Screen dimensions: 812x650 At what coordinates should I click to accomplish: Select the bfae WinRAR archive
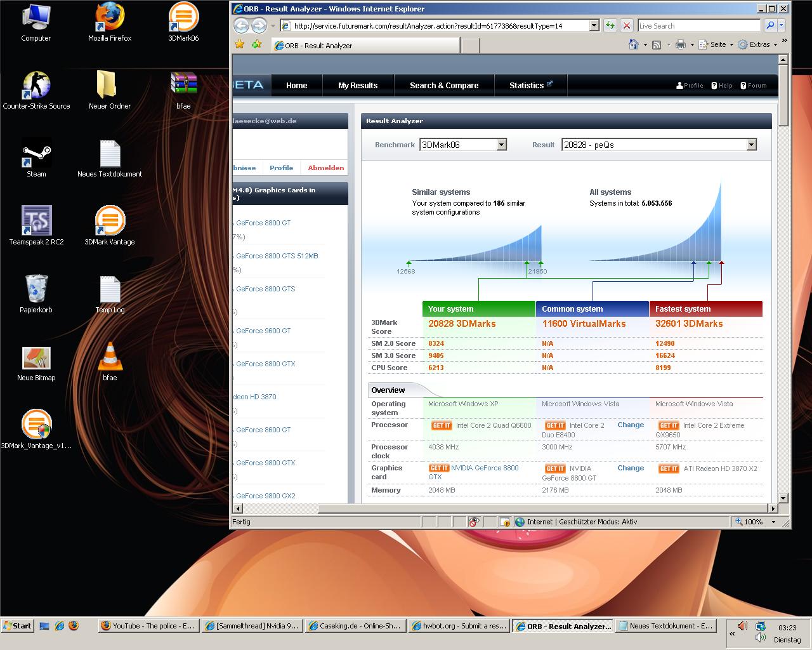[x=183, y=91]
